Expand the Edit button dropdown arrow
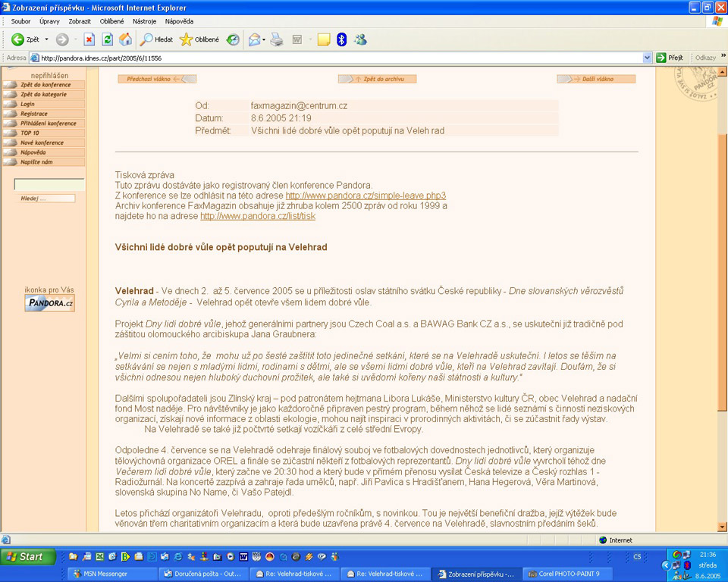The height and width of the screenshot is (582, 728). click(x=310, y=40)
